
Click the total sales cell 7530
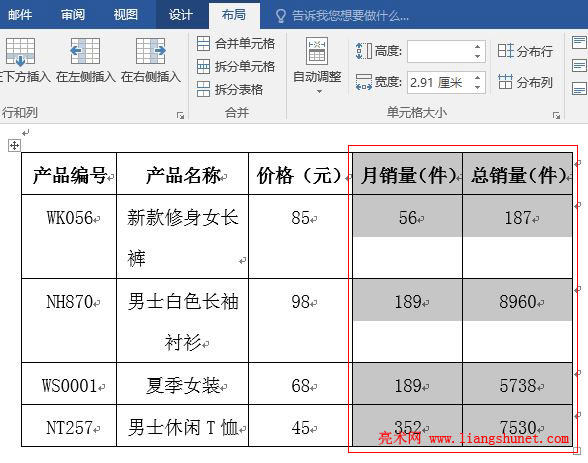(x=518, y=427)
